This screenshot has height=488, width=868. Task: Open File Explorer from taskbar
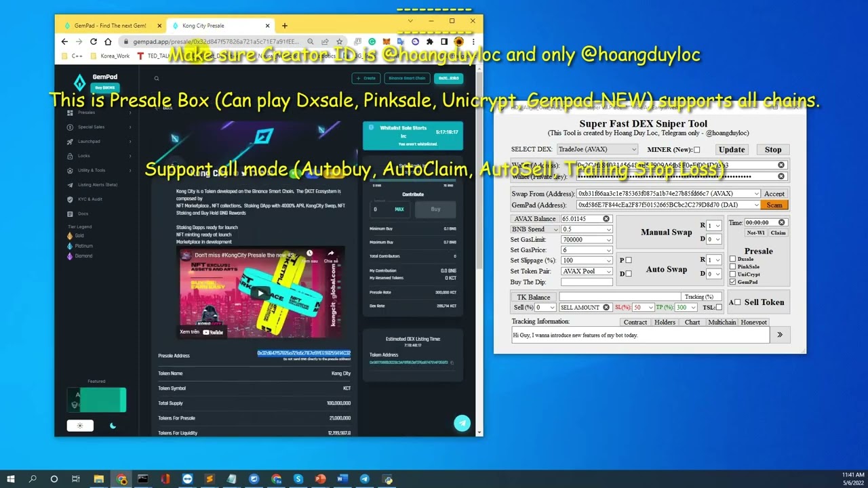(99, 479)
